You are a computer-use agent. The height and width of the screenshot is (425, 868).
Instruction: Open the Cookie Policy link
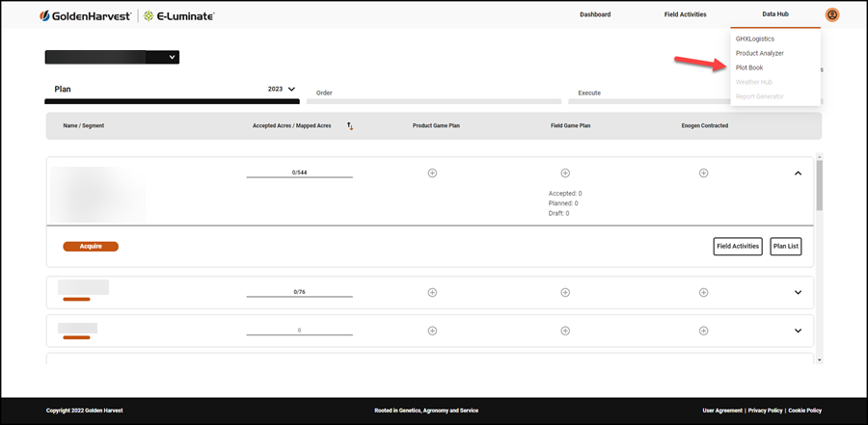805,411
